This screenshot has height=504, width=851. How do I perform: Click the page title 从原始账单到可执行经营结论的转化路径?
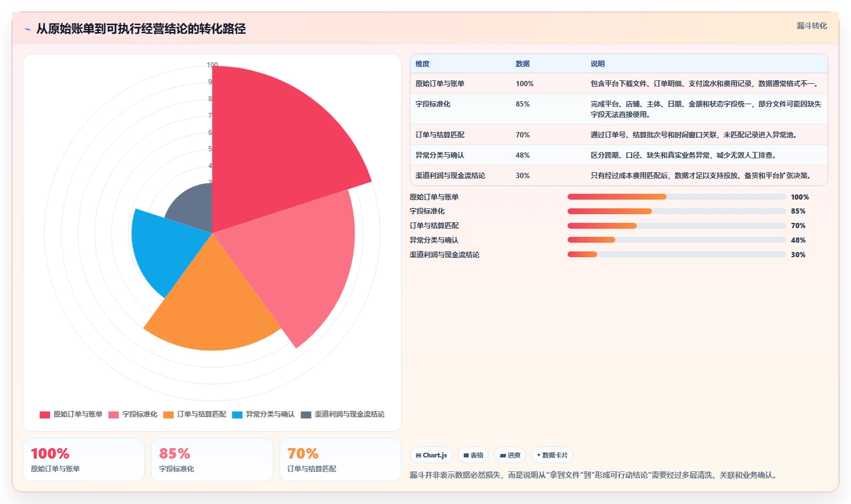pyautogui.click(x=141, y=29)
